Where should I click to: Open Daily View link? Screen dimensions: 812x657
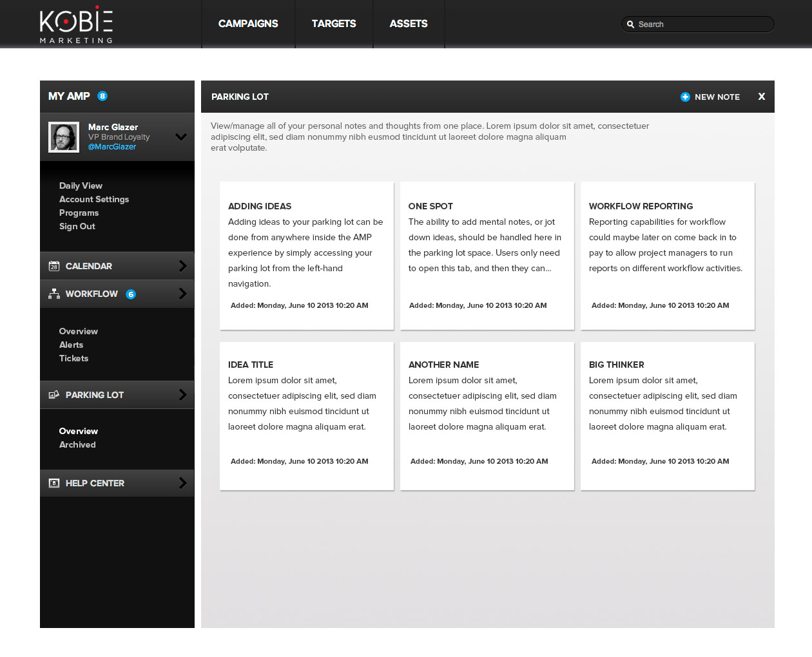coord(81,186)
